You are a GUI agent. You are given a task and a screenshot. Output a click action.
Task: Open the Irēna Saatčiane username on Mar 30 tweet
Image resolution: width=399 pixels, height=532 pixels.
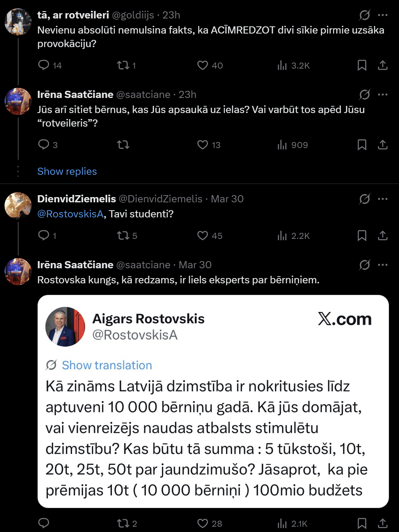(x=75, y=265)
